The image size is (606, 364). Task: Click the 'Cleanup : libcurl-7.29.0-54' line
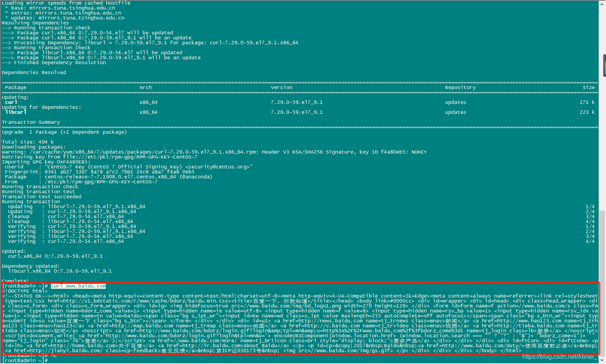click(71, 222)
